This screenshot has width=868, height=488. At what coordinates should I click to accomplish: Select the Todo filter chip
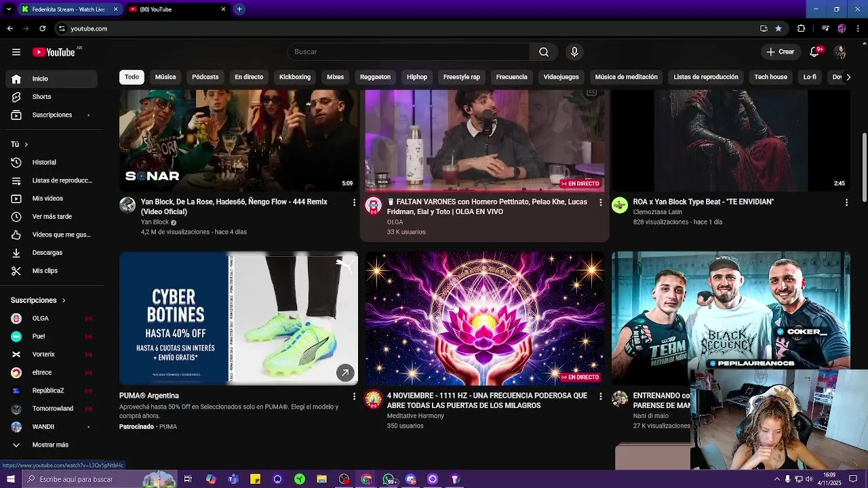tap(132, 77)
